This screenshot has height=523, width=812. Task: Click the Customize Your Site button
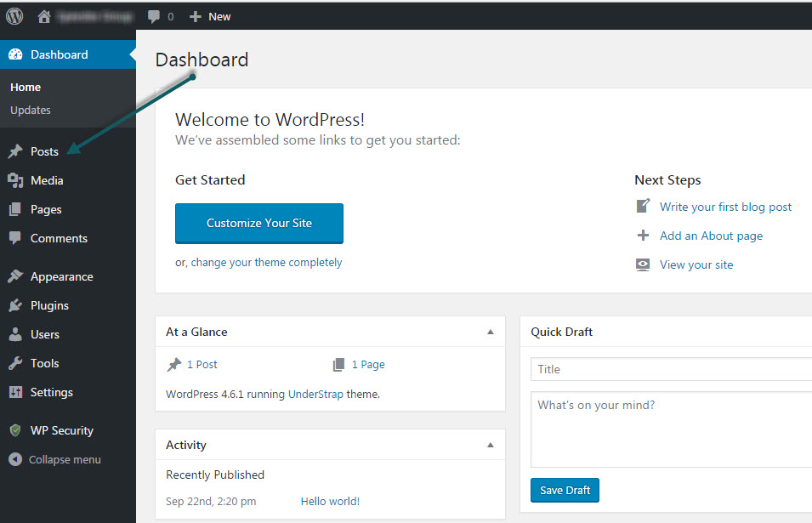[259, 223]
